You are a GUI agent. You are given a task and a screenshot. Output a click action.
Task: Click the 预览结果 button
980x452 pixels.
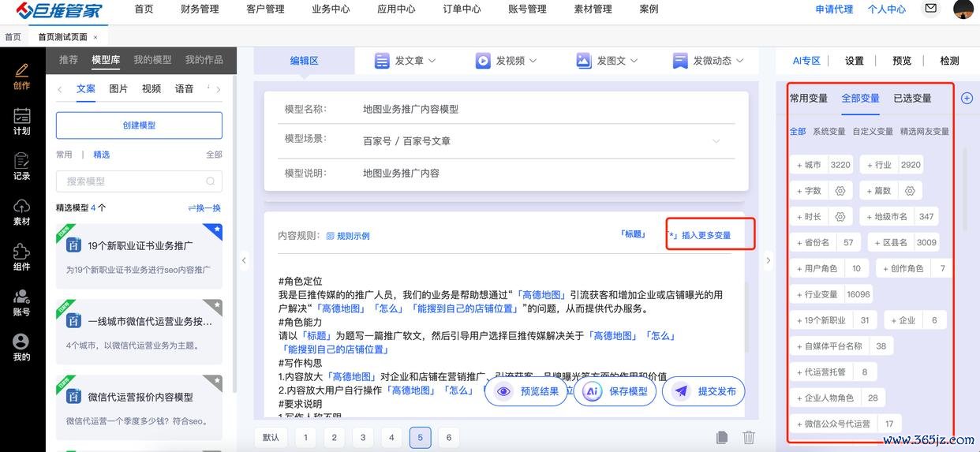(x=526, y=391)
